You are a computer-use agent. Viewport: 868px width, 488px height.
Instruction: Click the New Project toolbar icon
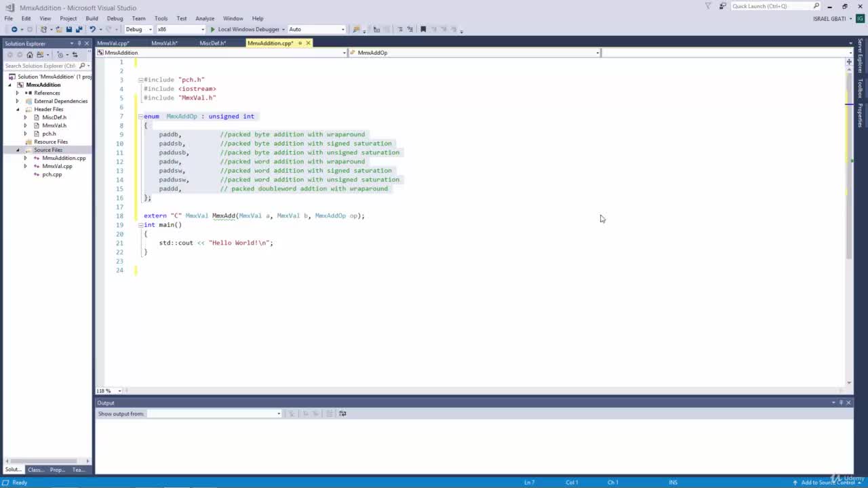point(44,29)
